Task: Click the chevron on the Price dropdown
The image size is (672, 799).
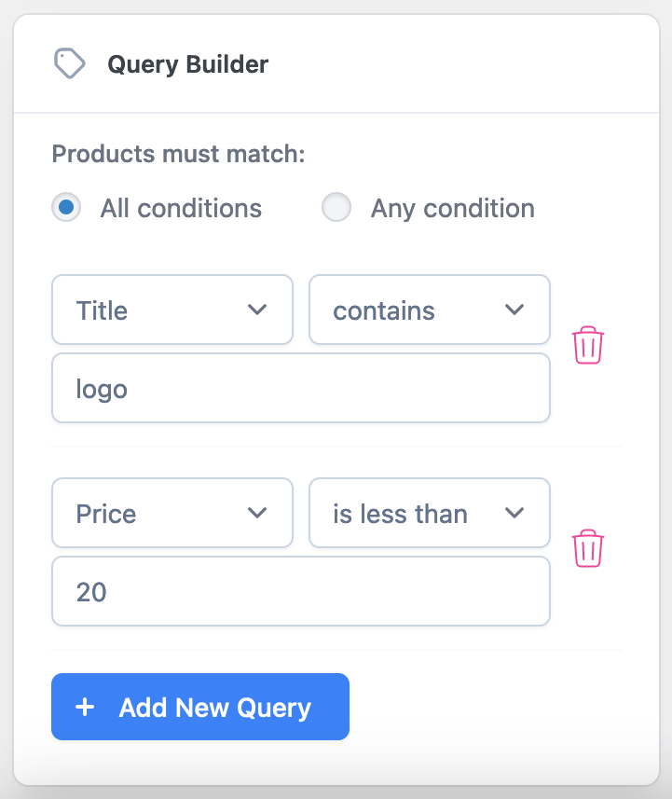Action: (x=258, y=513)
